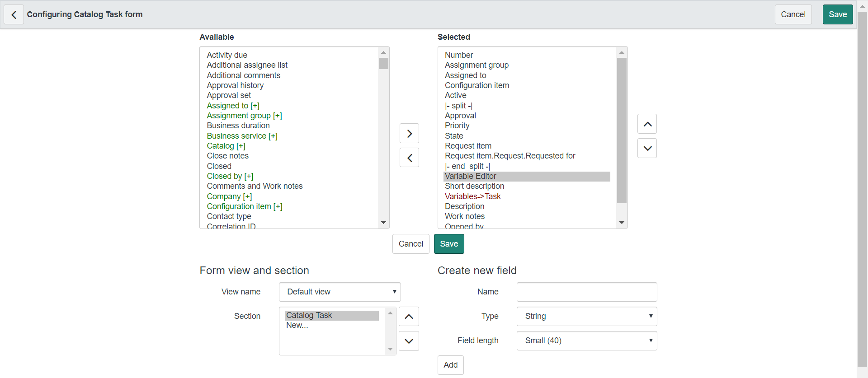Remove selected field back to Available list
The image size is (868, 378).
click(409, 158)
